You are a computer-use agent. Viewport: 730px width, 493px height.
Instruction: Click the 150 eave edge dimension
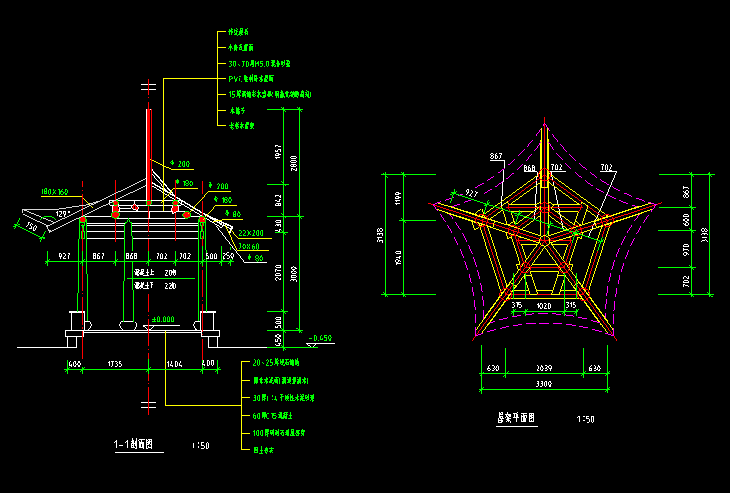31,226
